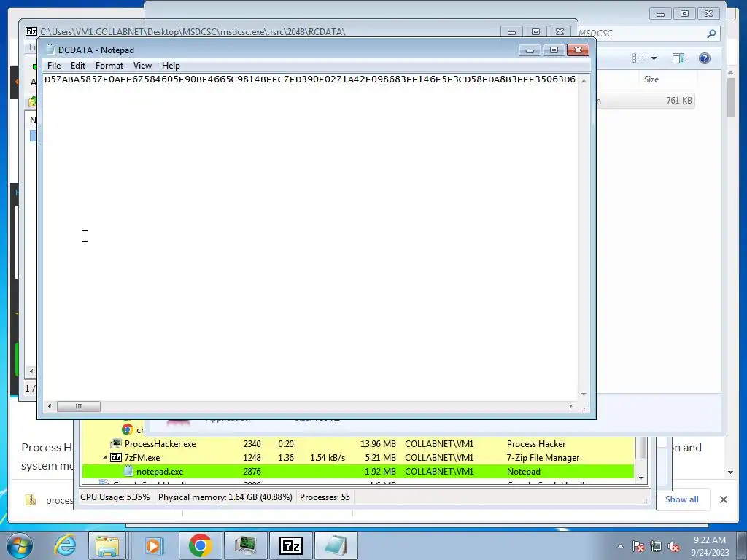The width and height of the screenshot is (747, 560).
Task: Open the File menu in Notepad
Action: click(54, 66)
